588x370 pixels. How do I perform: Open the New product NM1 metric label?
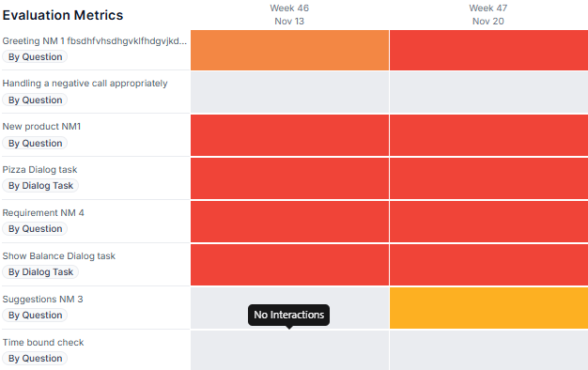(41, 127)
